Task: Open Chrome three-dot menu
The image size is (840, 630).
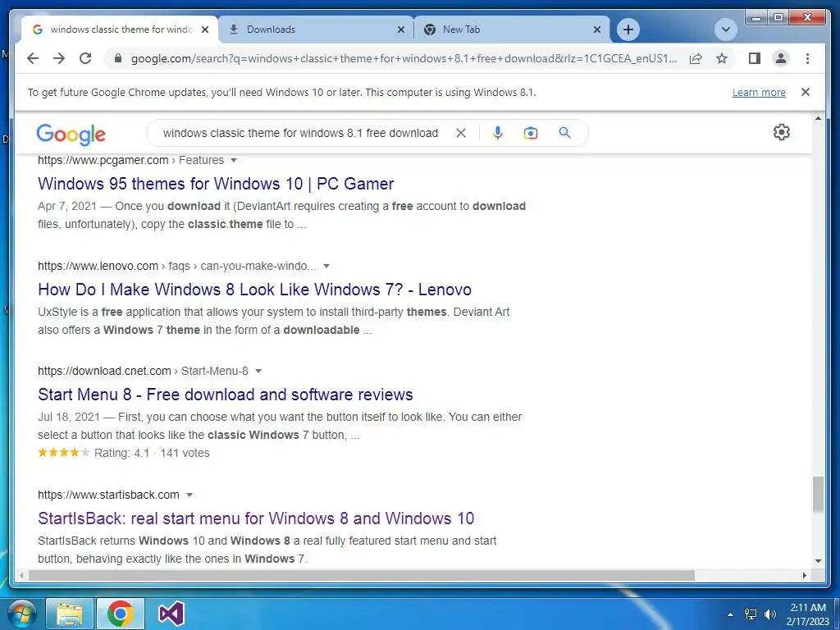Action: 807,58
